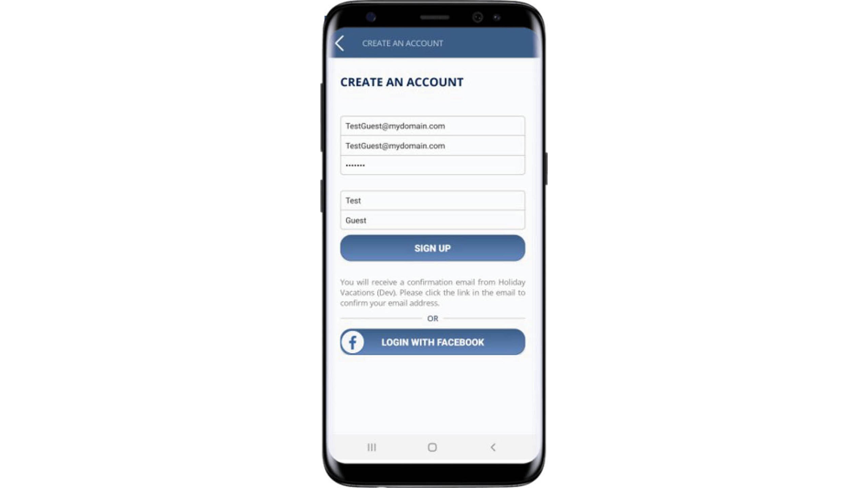Click the Android back button icon
Viewport: 868px width, 488px height.
point(492,447)
